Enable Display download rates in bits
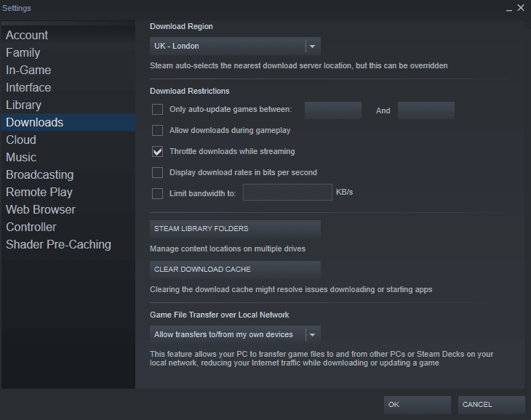531x420 pixels. tap(157, 173)
